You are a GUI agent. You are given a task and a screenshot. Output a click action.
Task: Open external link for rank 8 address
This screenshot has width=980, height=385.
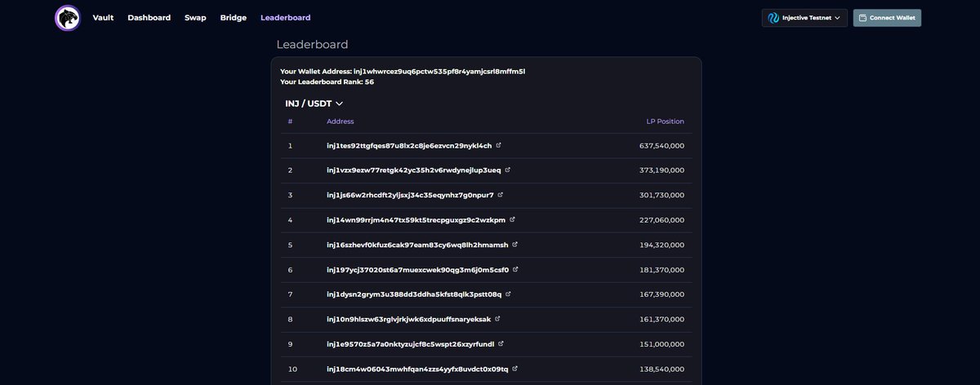pyautogui.click(x=498, y=319)
